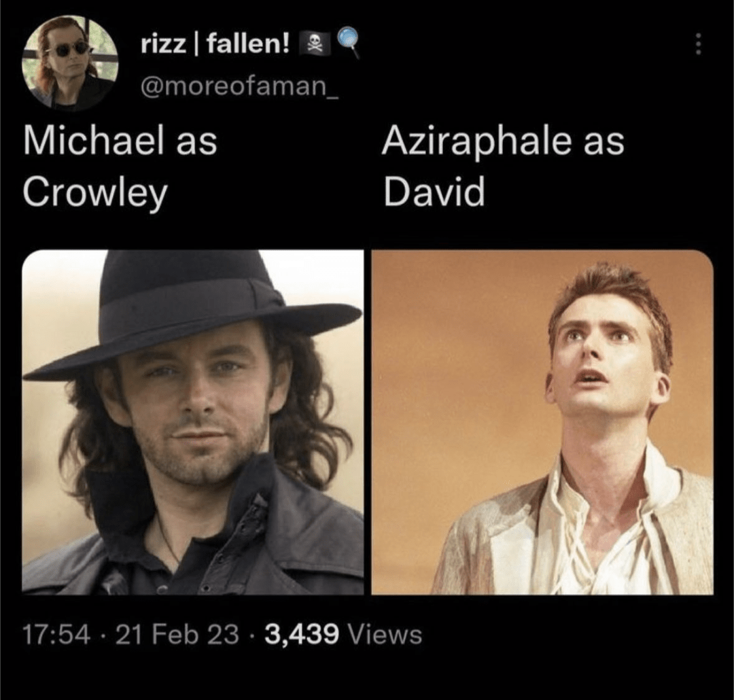Open the @moreofaman_ handle

(x=238, y=85)
